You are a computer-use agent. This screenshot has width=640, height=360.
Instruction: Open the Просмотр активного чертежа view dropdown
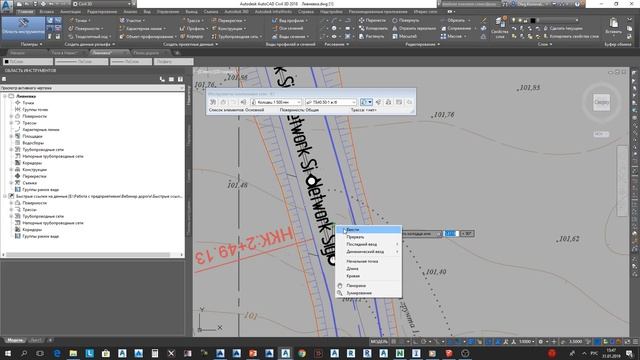tap(93, 88)
